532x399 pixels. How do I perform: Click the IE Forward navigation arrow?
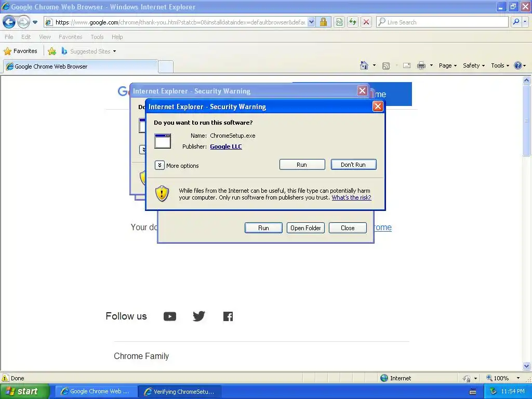click(x=23, y=22)
